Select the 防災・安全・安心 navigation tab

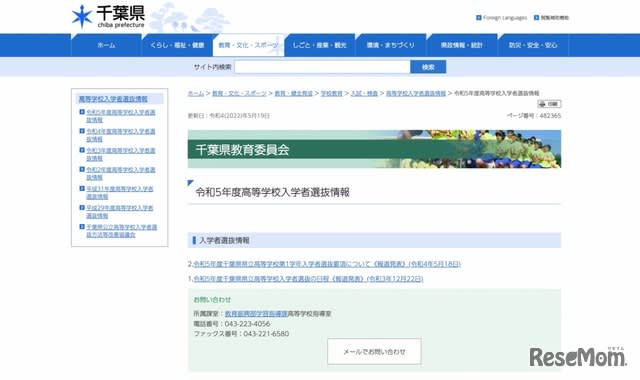tap(533, 45)
